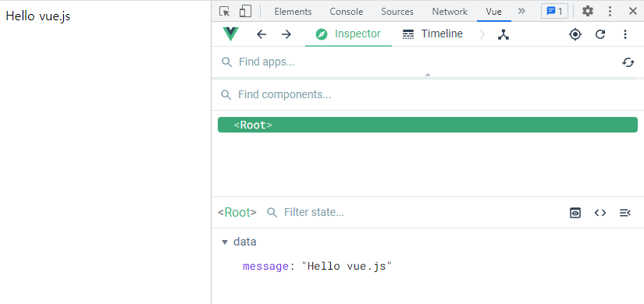Switch to the Timeline tab
Viewport: 644px width, 304px height.
432,34
